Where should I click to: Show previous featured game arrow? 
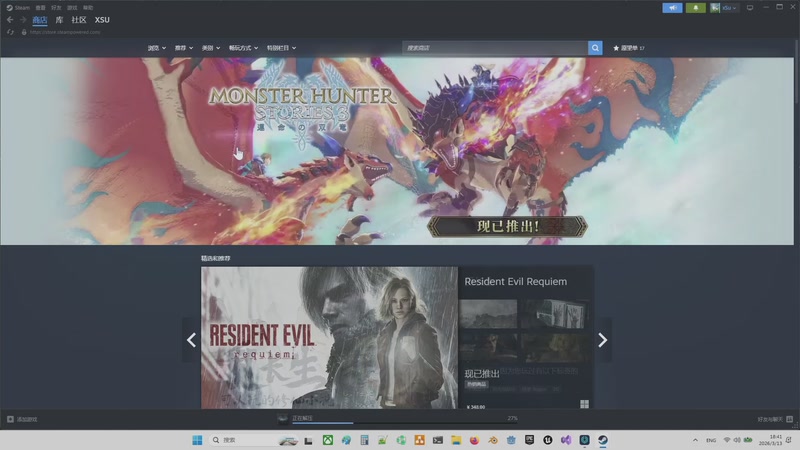point(191,340)
